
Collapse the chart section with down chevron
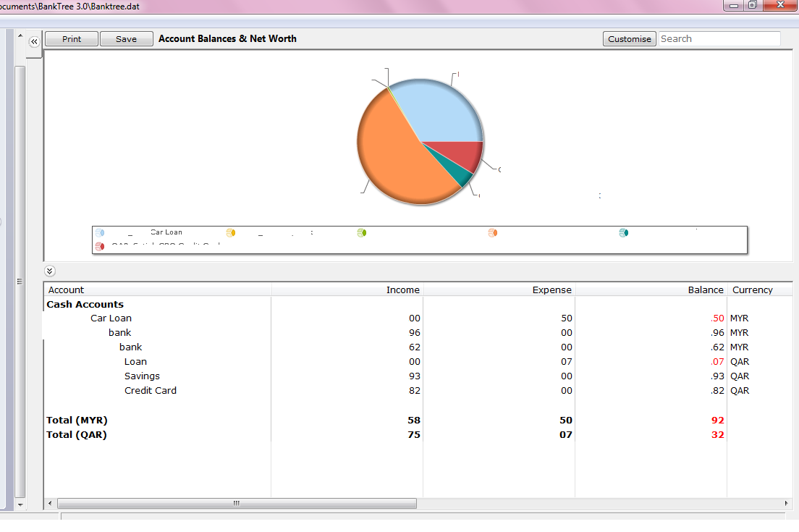pos(49,271)
